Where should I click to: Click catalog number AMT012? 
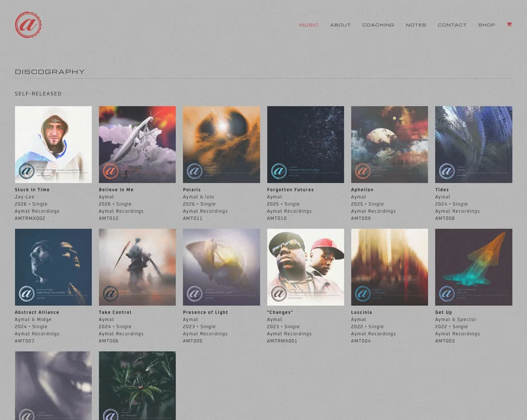[x=108, y=218]
